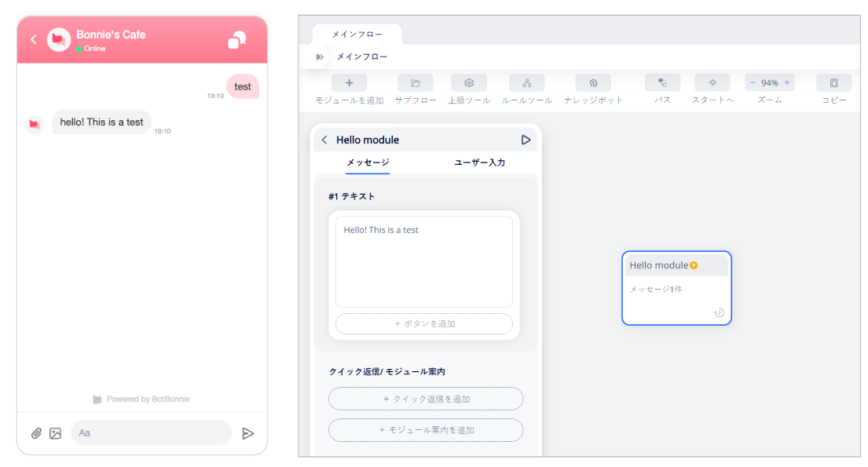Run Hello module with play icon
The image size is (868, 467).
[x=526, y=140]
